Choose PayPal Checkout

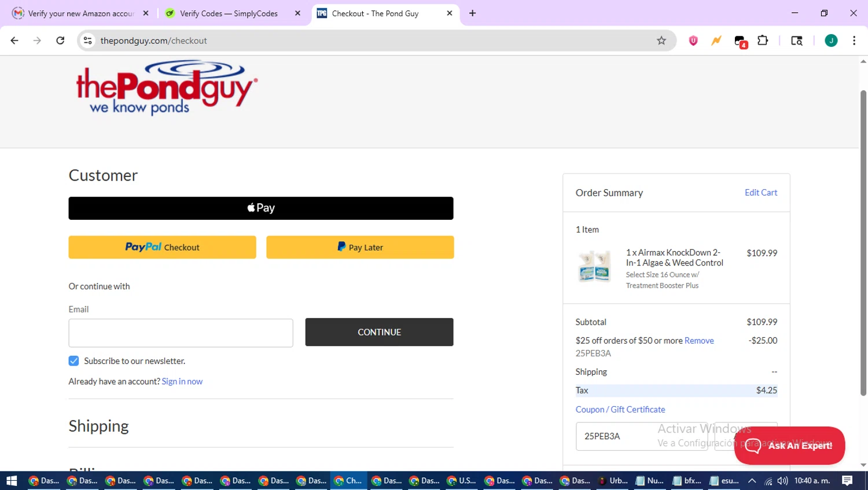(x=162, y=247)
